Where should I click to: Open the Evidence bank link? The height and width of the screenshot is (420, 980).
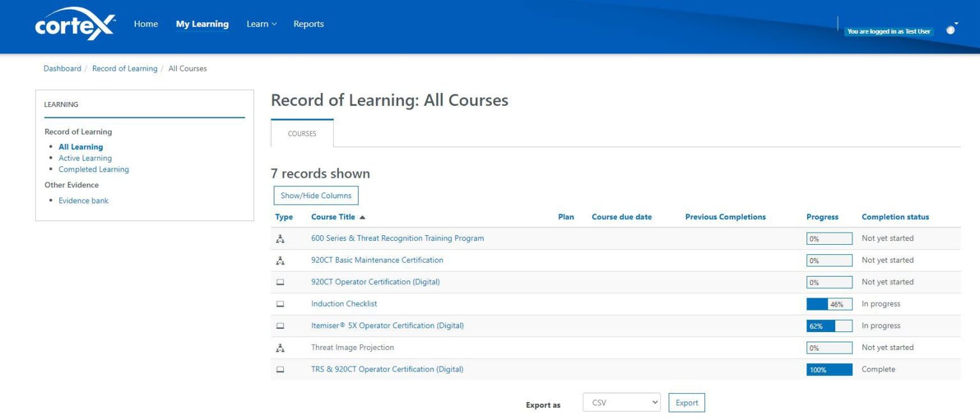pyautogui.click(x=83, y=200)
